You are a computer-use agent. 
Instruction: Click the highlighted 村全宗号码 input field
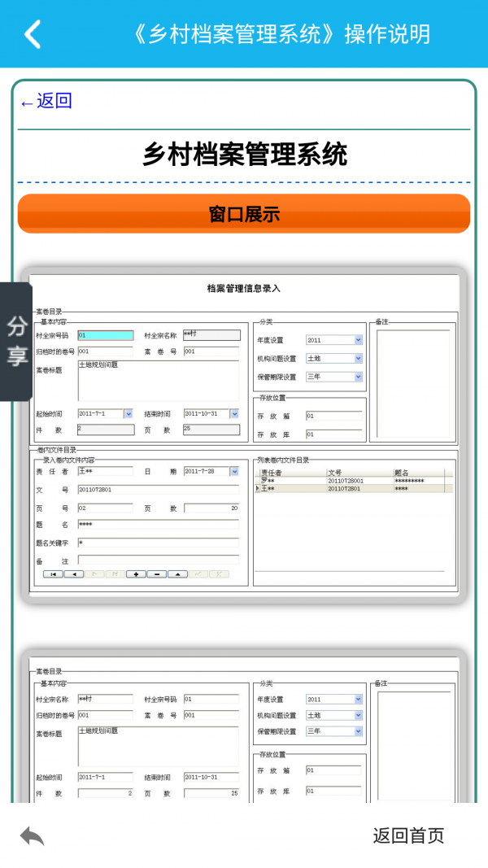[x=105, y=334]
